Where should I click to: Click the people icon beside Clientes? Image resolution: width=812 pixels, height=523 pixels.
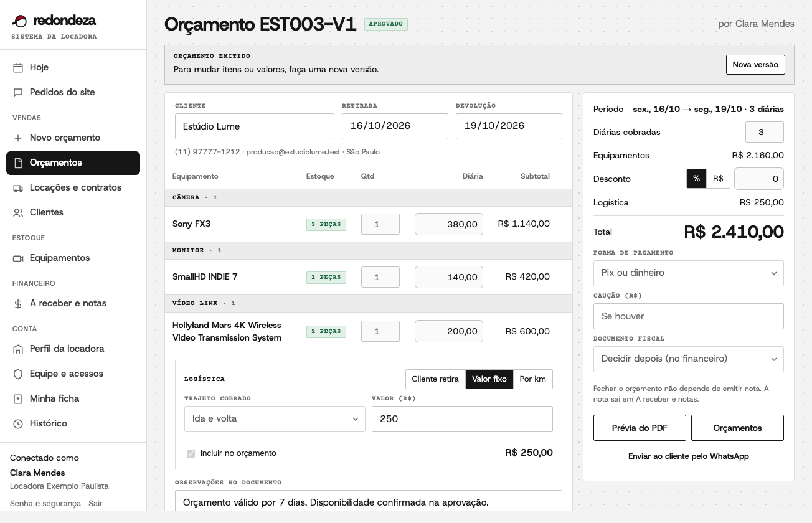(x=18, y=212)
